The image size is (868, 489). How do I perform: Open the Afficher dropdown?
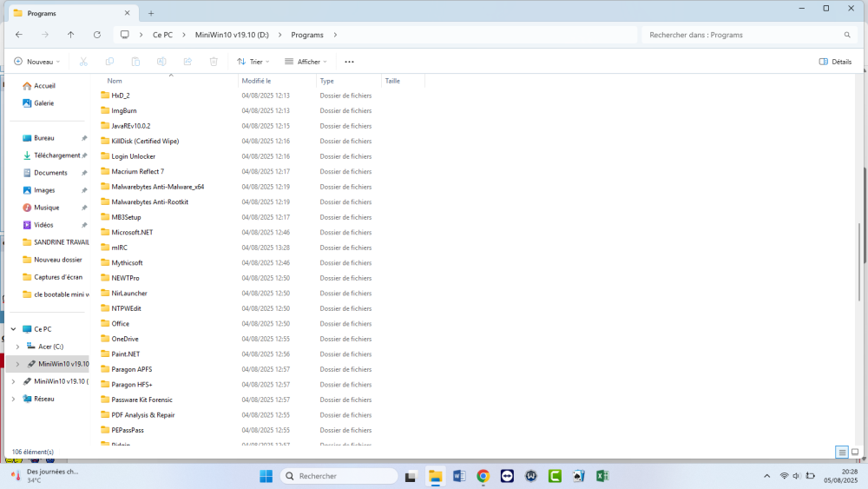pos(306,62)
